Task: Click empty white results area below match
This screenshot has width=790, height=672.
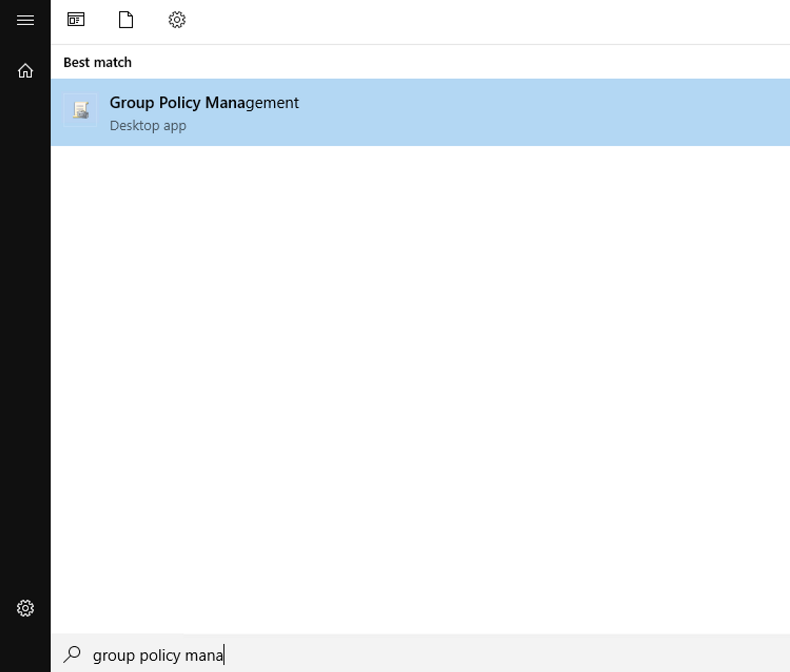Action: pyautogui.click(x=419, y=362)
